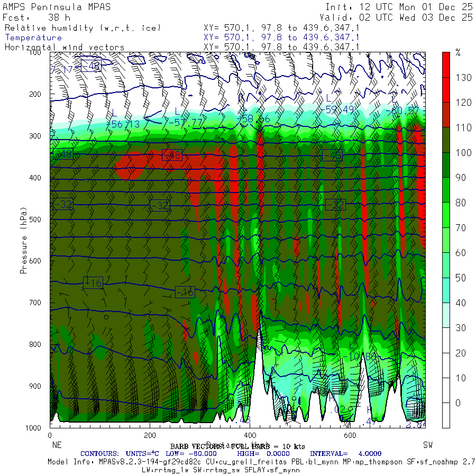Select the 700 tick on the pressure axis

35,303
